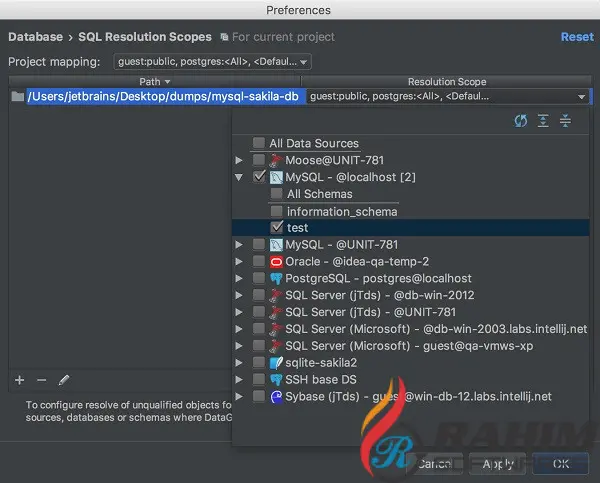
Task: Collapse the MySQL - @localhost [2] node
Action: click(239, 177)
